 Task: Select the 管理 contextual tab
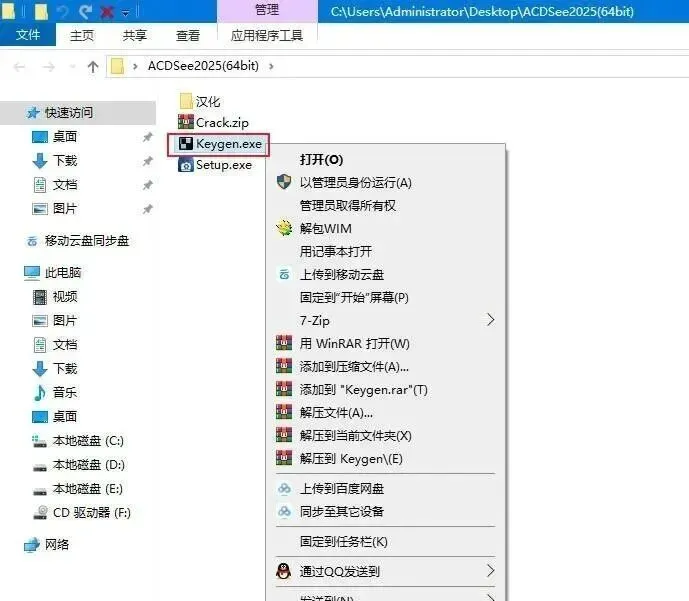coord(267,10)
